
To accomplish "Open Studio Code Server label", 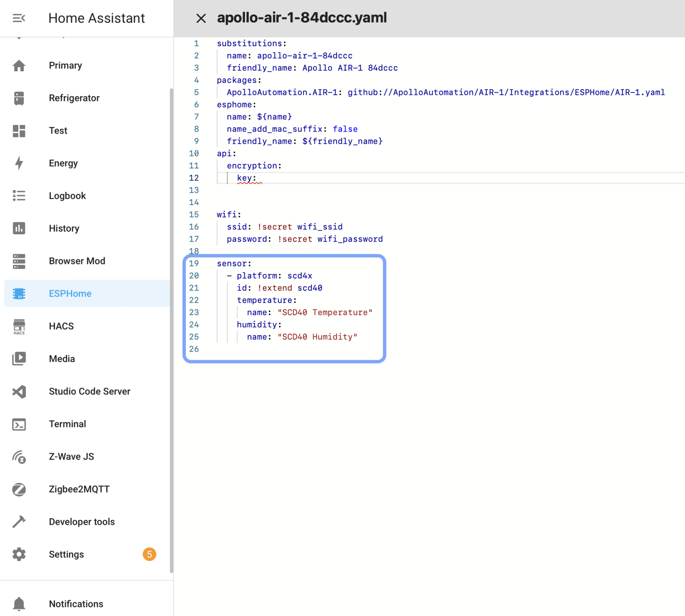I will 90,392.
